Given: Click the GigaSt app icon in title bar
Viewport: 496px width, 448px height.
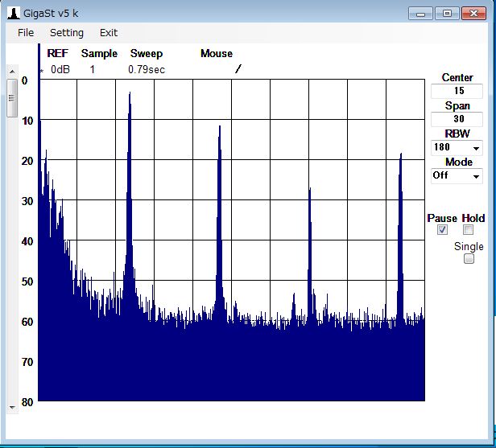Looking at the screenshot, I should coord(13,14).
